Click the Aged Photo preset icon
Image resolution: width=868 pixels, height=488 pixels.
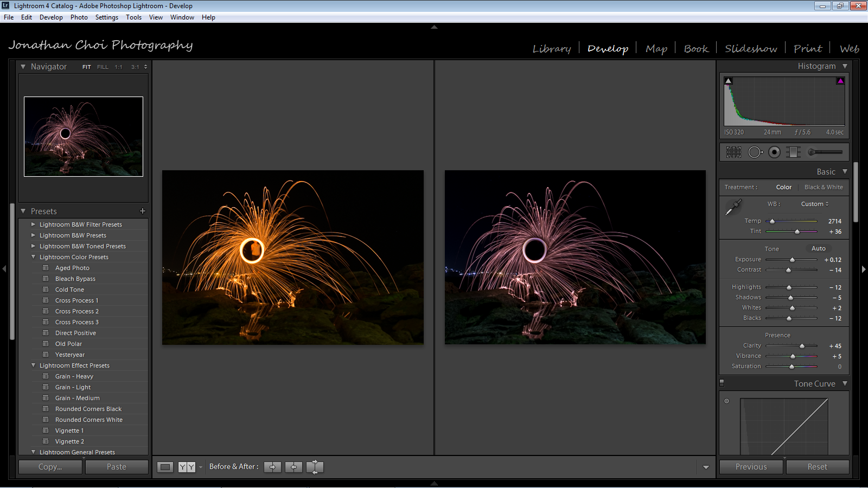(46, 268)
